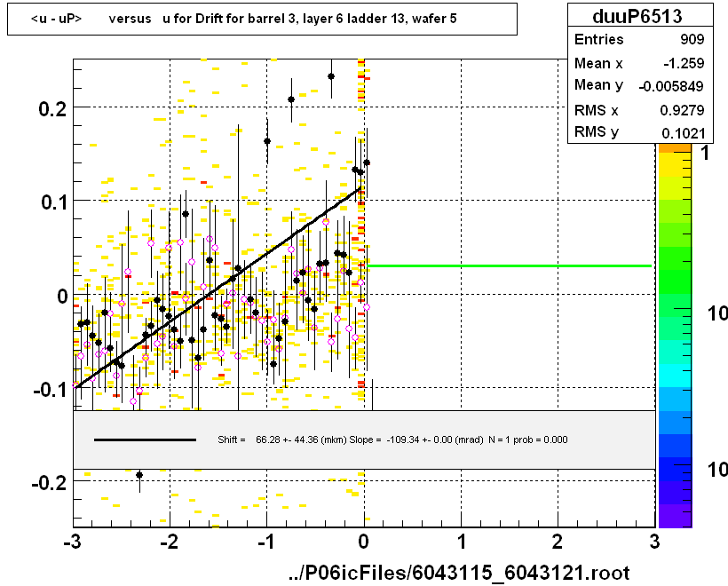This screenshot has width=728, height=586.
Task: Click the isolated black data point near -0.2
Action: 139,475
